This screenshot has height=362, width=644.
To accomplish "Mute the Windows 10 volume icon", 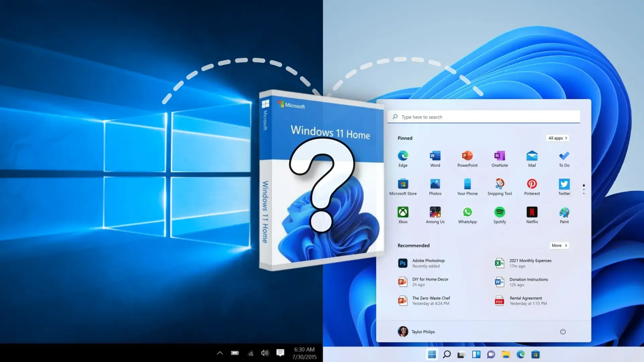I will click(x=265, y=353).
